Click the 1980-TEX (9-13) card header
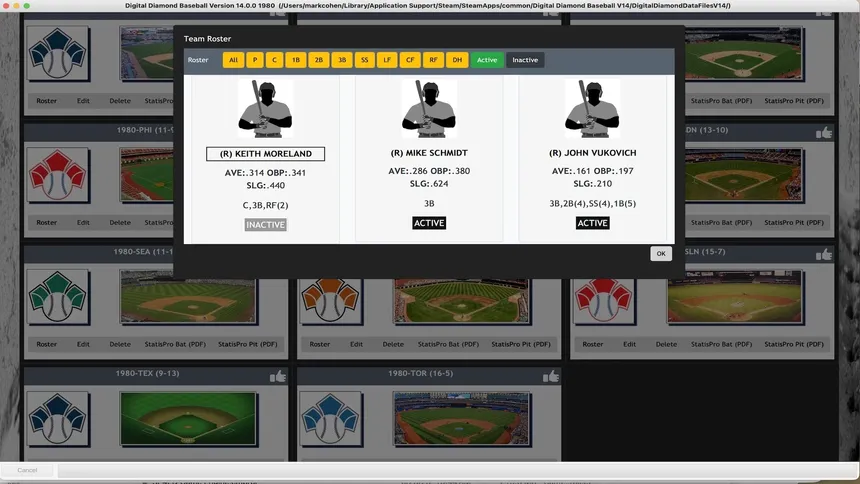Viewport: 860px width, 484px height. (155, 375)
